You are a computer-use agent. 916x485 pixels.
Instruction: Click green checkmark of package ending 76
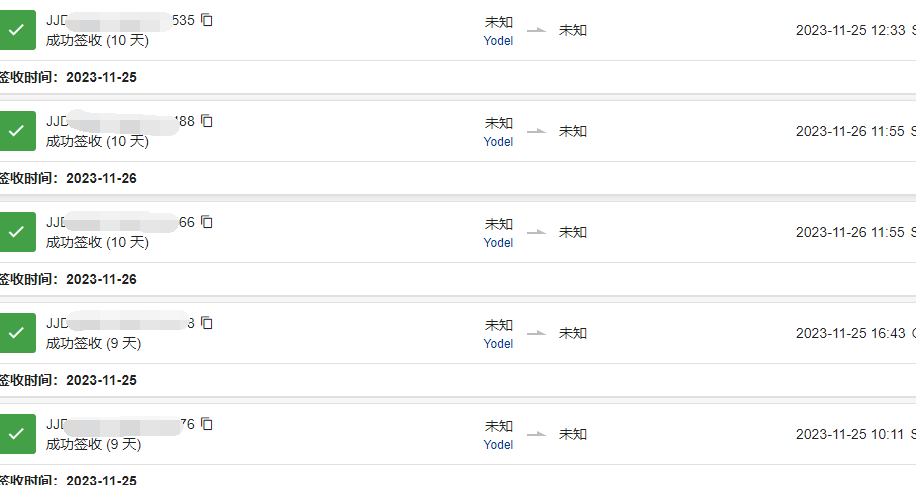[x=16, y=434]
